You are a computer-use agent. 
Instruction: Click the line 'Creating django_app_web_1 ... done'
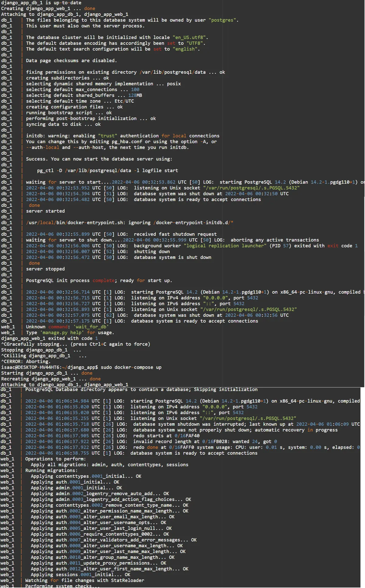48,9
